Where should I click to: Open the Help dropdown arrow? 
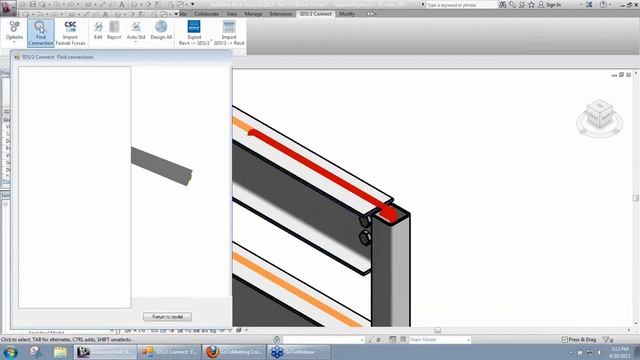point(610,5)
